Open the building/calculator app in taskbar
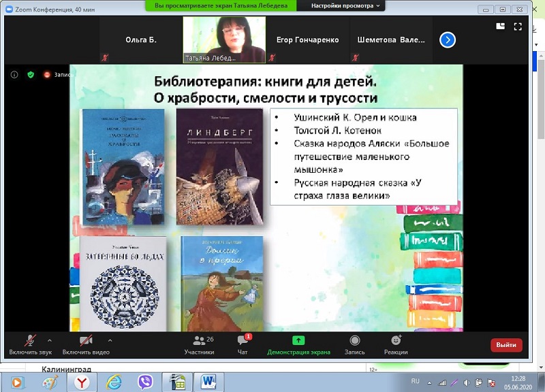 pyautogui.click(x=177, y=382)
